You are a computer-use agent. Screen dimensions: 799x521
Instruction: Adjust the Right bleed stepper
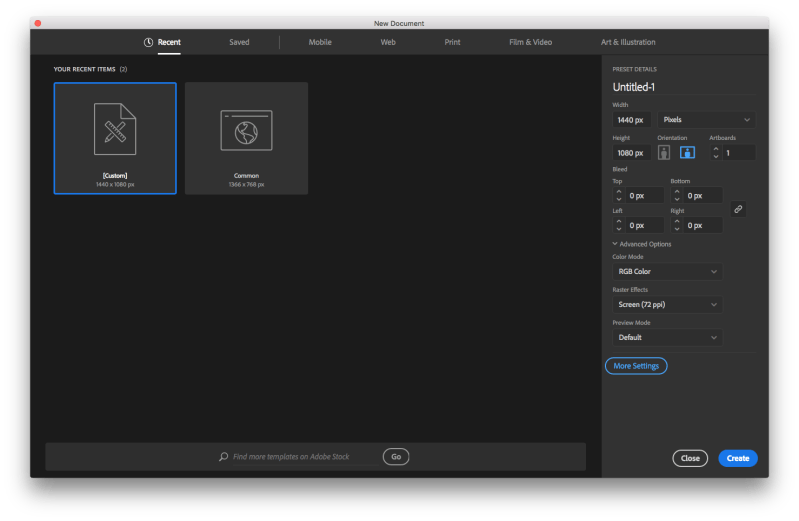point(677,225)
